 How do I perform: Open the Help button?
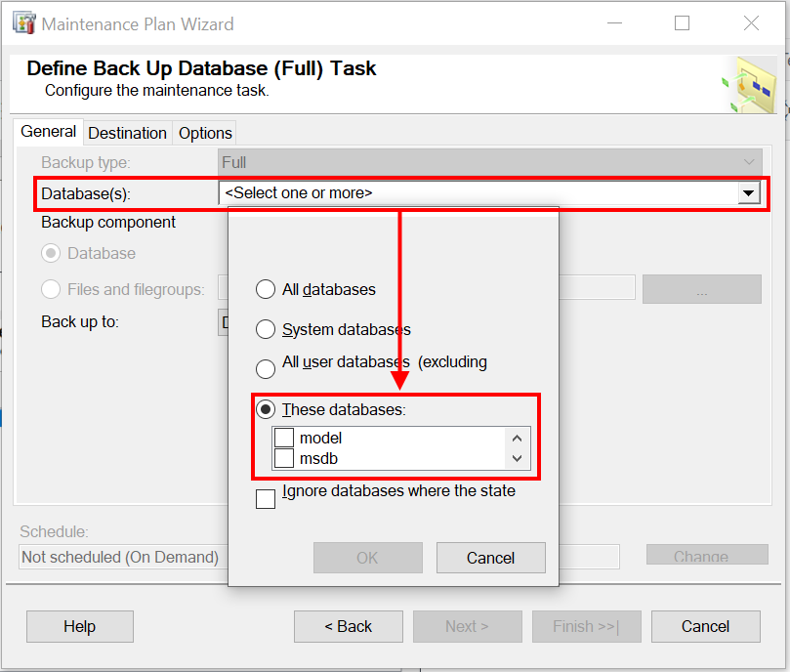pos(80,626)
